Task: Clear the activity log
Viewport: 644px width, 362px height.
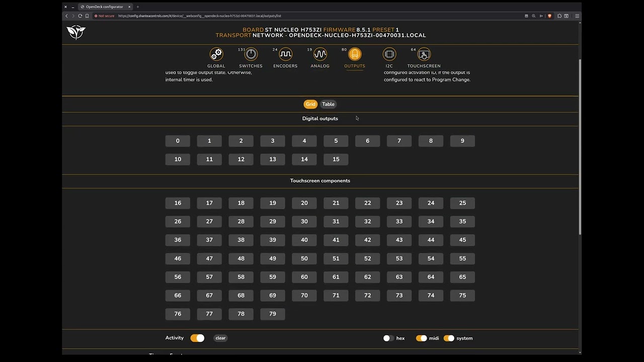Action: (220, 338)
